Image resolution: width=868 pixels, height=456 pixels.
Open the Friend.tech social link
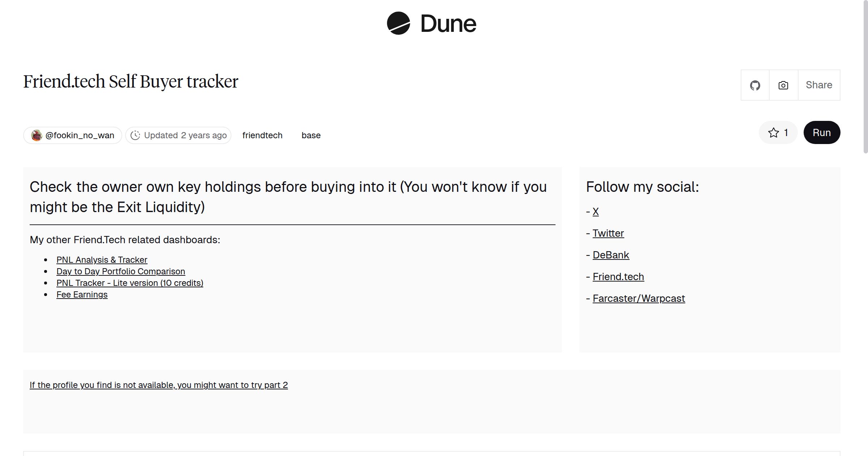click(x=618, y=277)
